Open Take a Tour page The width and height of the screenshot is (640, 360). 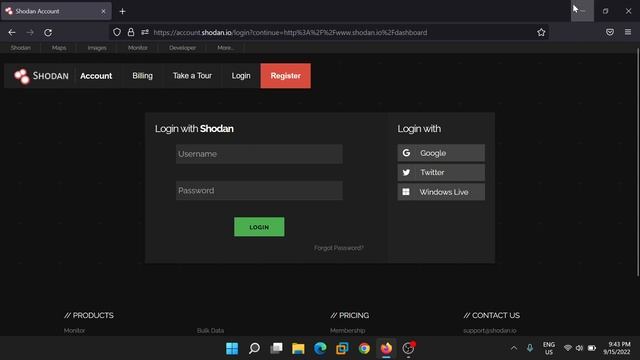click(x=192, y=76)
